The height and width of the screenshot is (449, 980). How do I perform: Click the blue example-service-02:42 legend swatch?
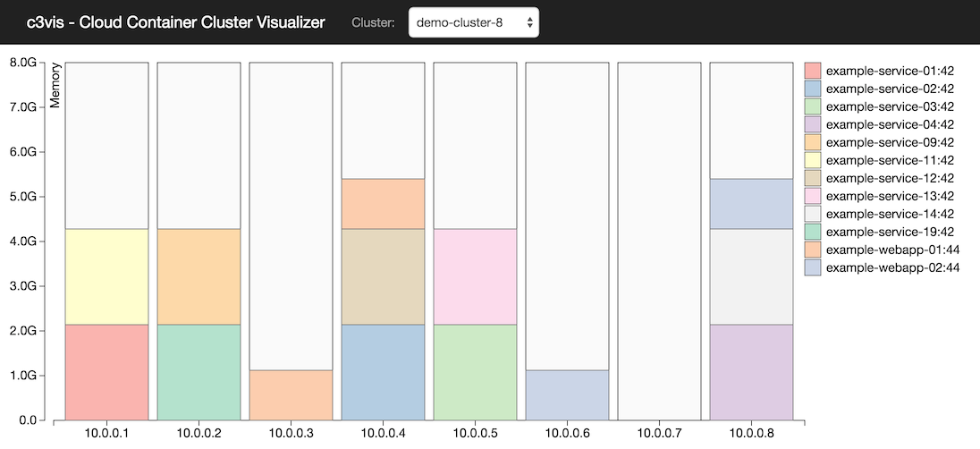pyautogui.click(x=813, y=89)
